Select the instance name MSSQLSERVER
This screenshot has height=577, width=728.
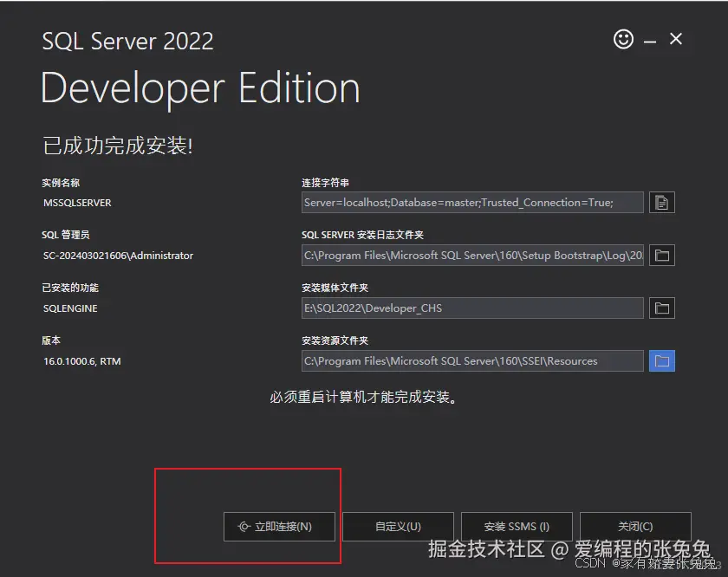(x=77, y=203)
